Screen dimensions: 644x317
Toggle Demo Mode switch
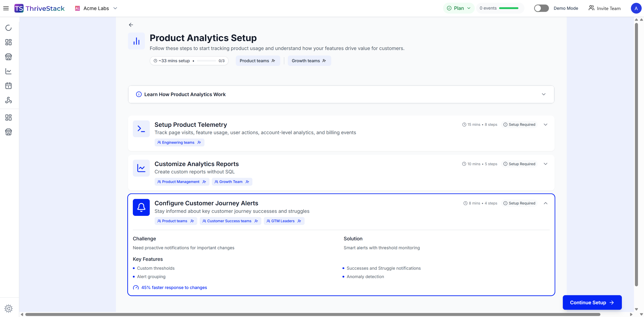coord(541,8)
